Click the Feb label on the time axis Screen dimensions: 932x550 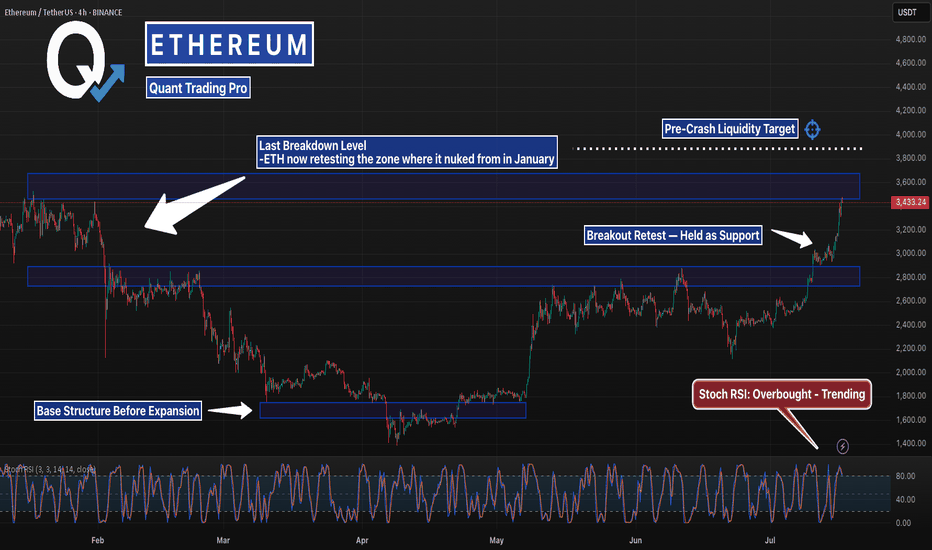(97, 540)
